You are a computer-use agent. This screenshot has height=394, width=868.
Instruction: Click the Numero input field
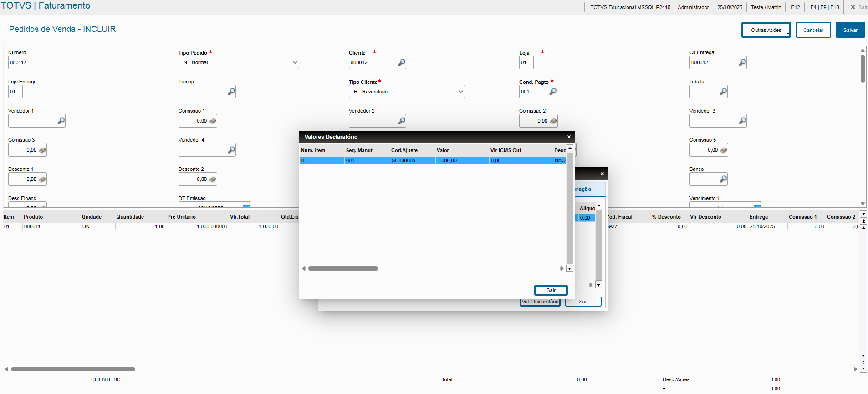point(27,62)
